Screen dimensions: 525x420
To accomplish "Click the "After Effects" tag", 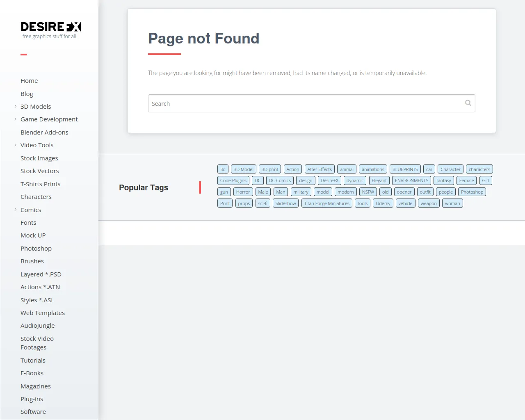I will 320,169.
